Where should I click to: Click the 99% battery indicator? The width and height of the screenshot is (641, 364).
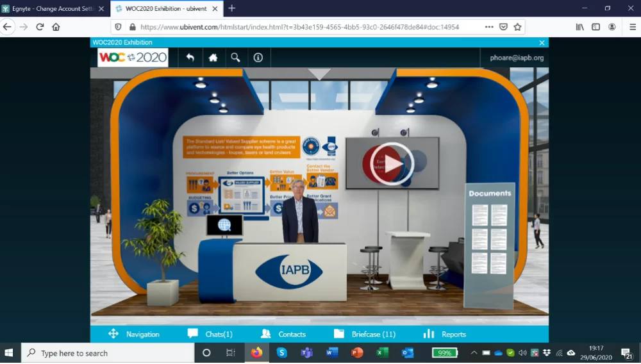point(445,353)
